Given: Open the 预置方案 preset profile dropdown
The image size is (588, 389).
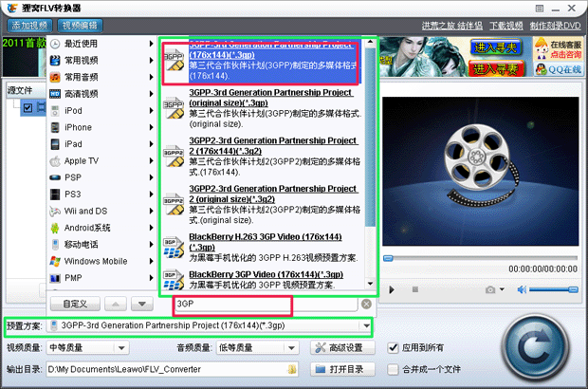Looking at the screenshot, I should click(366, 325).
